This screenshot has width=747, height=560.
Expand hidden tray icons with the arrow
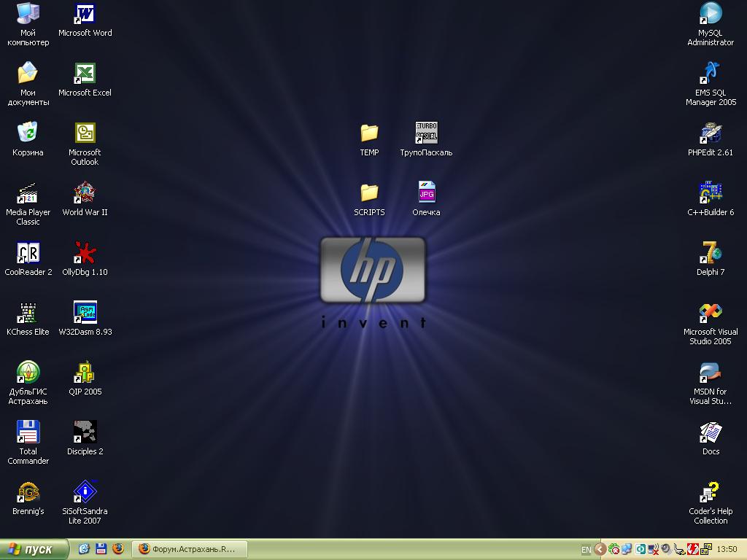point(600,550)
